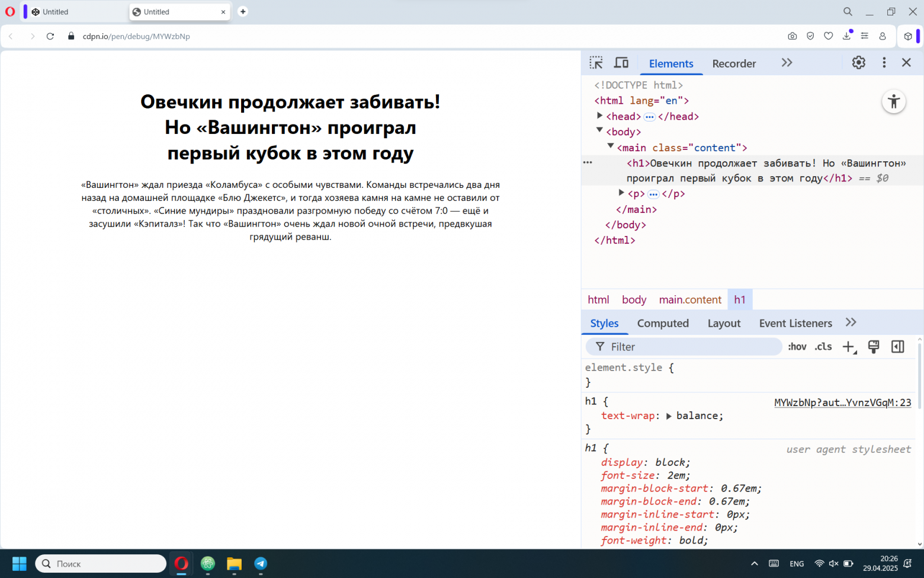The image size is (924, 578).
Task: Open stylesheet link MYWzbNp?aut…YvnzVGqM:23
Action: pos(842,403)
